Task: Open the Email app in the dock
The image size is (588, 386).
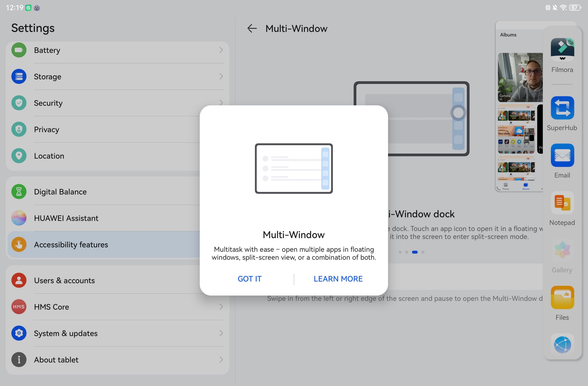Action: [562, 155]
